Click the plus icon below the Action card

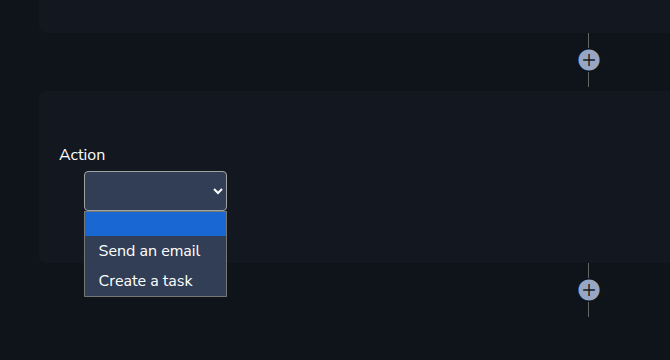[589, 290]
